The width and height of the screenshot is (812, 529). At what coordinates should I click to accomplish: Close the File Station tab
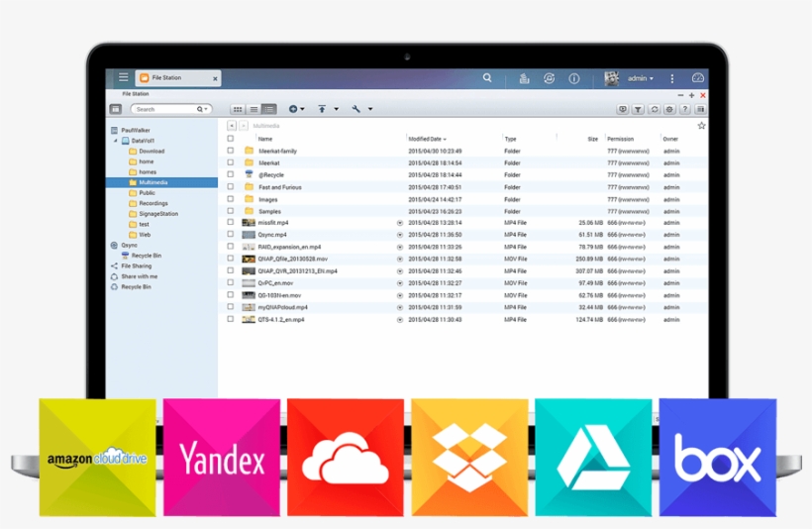pos(215,78)
